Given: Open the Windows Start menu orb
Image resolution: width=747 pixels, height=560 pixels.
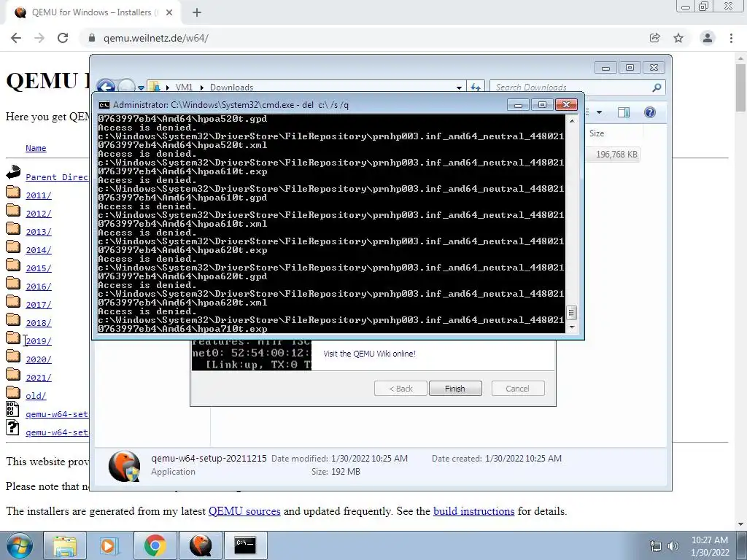Looking at the screenshot, I should (20, 545).
